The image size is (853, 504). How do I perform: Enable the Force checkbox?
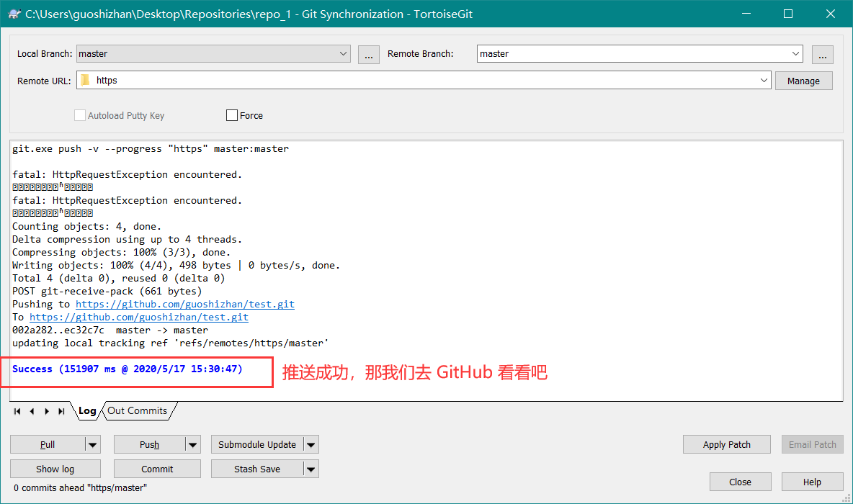pos(232,115)
